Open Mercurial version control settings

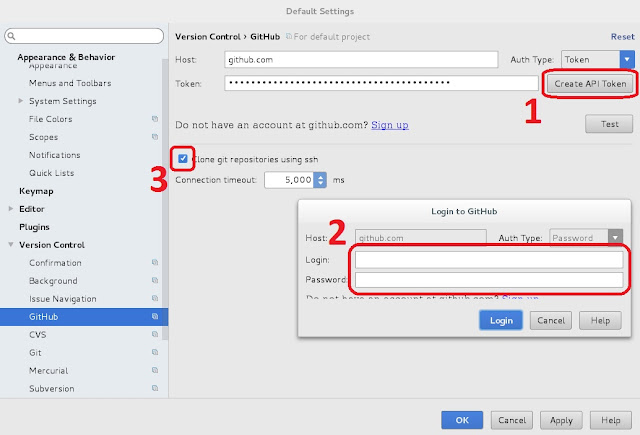(49, 371)
